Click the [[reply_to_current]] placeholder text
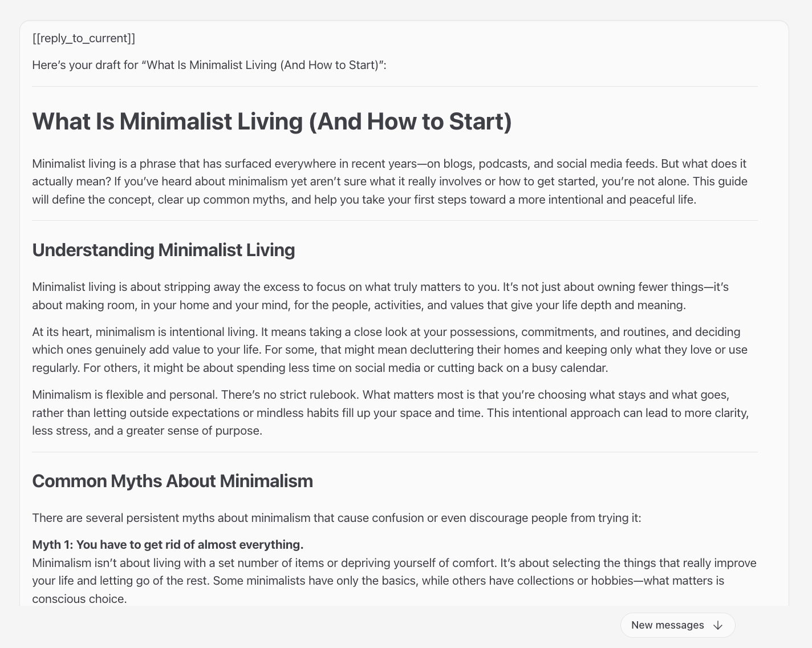This screenshot has width=812, height=648. (84, 38)
